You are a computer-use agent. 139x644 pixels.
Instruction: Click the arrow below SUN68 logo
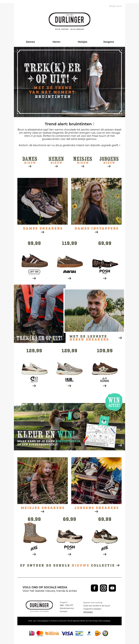pos(105,386)
